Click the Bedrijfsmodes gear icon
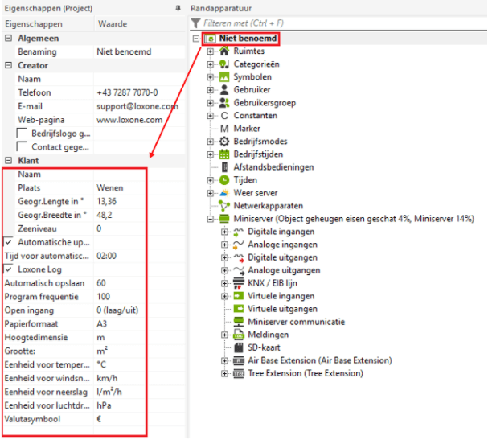The height and width of the screenshot is (448, 488). (x=225, y=142)
